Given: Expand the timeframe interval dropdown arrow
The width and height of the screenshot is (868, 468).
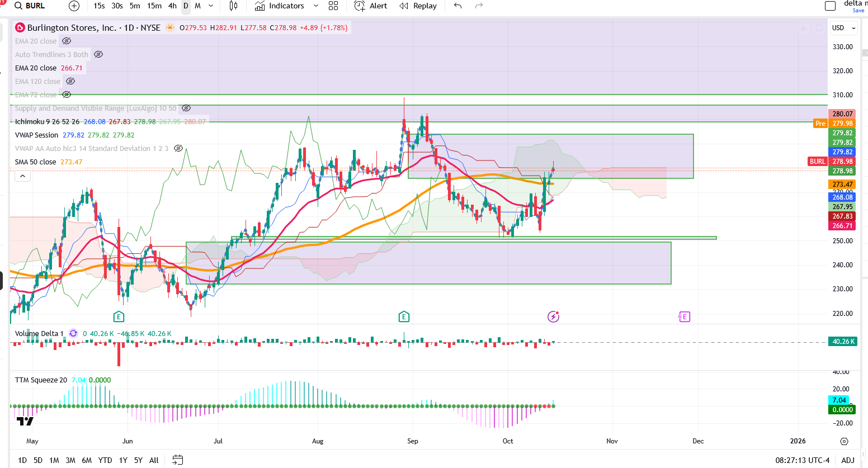Looking at the screenshot, I should click(211, 6).
